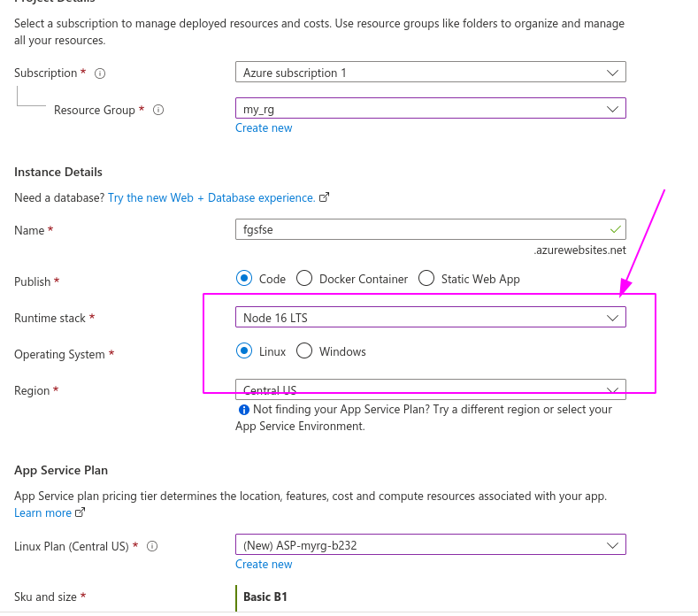Click the blue info icon under Region

tap(243, 410)
